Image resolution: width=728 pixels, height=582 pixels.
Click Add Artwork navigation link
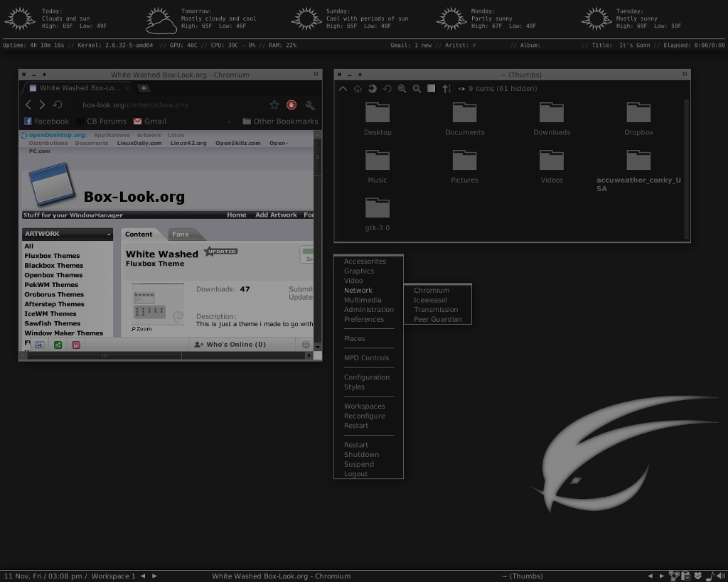276,215
